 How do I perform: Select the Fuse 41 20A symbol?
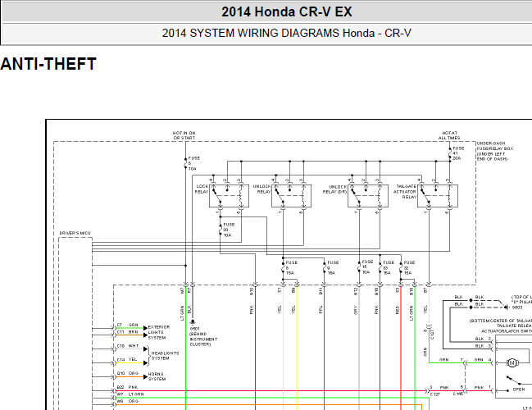click(x=450, y=153)
